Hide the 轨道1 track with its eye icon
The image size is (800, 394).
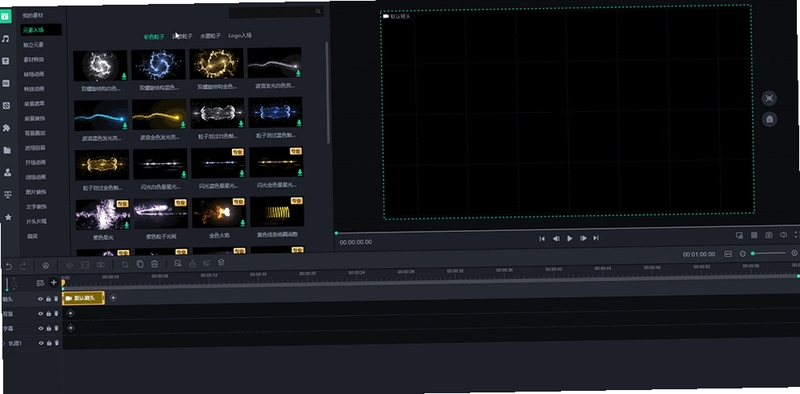[x=41, y=343]
